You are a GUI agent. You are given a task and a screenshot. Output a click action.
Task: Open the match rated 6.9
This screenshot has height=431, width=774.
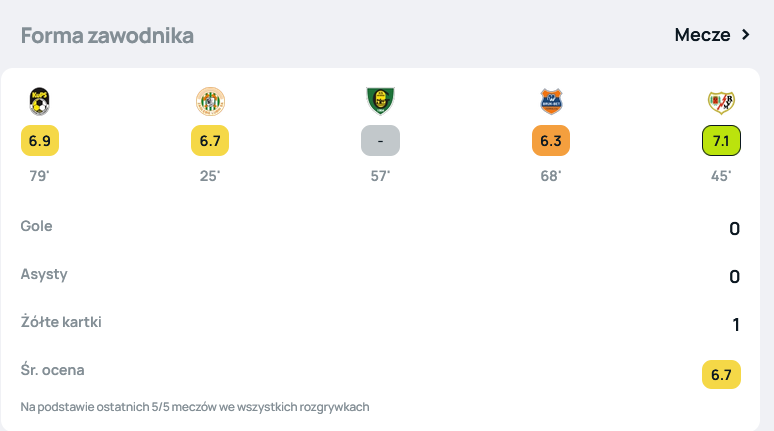click(40, 141)
